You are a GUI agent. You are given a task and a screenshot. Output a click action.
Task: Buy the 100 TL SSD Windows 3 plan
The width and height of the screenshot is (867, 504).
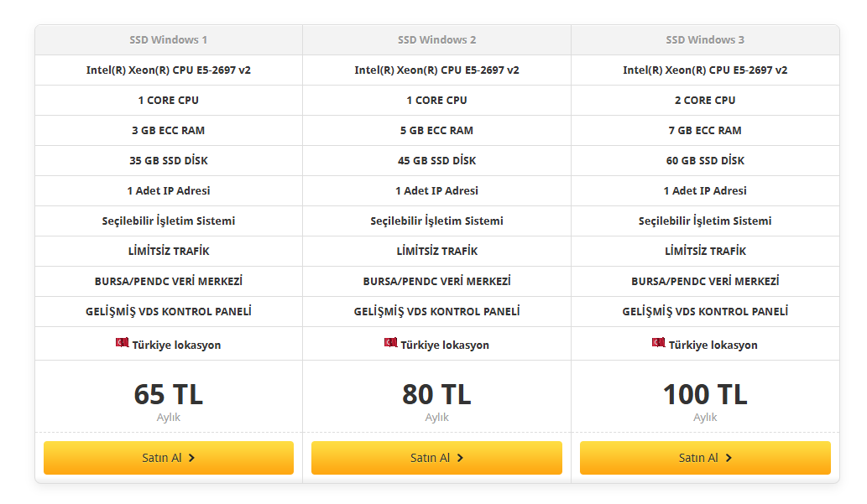pyautogui.click(x=705, y=458)
